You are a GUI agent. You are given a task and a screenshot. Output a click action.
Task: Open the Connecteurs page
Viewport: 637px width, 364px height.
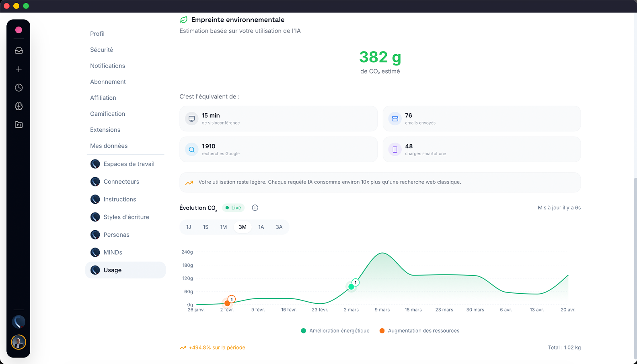click(x=121, y=182)
